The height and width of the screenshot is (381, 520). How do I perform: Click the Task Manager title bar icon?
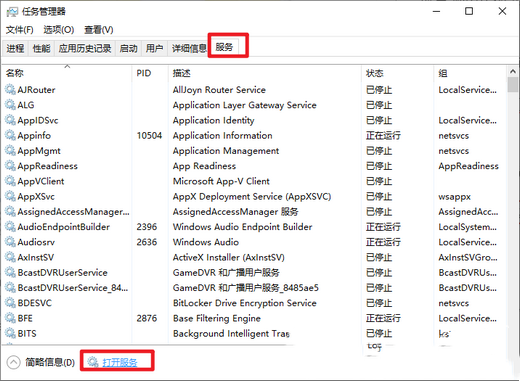pyautogui.click(x=12, y=12)
